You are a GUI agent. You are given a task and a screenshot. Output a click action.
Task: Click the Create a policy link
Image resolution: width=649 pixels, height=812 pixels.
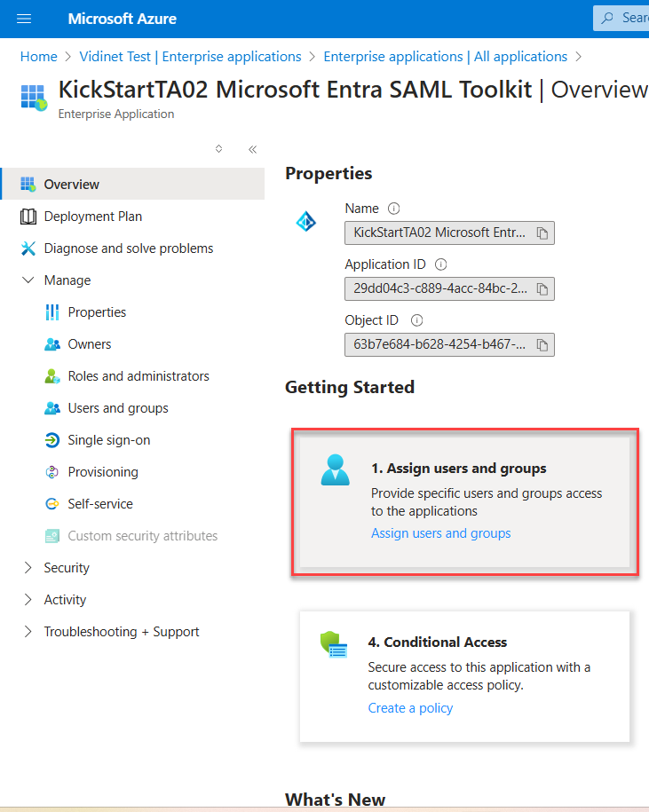pyautogui.click(x=410, y=708)
